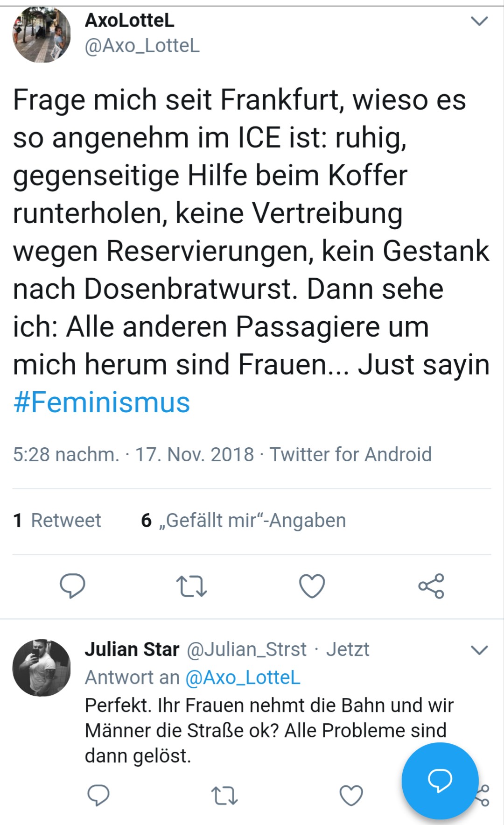Retweet AxoLotteL's tweet via retweet icon
The height and width of the screenshot is (825, 504).
coord(191,586)
